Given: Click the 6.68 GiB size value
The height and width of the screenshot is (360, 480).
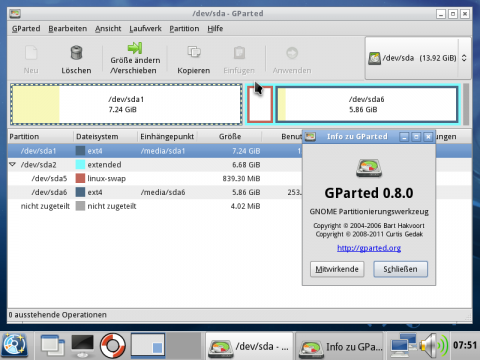Looking at the screenshot, I should pyautogui.click(x=246, y=165).
